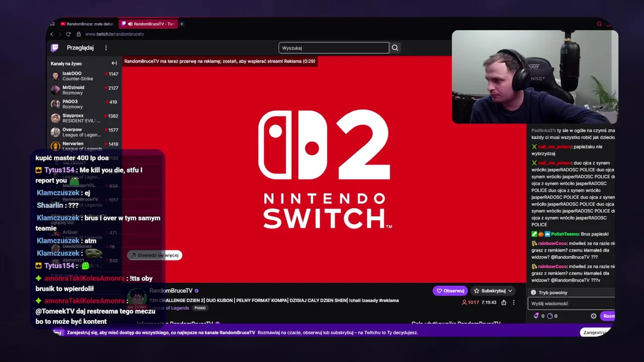
Task: Open MrDzinold Rozmowy channel row
Action: coord(85,90)
